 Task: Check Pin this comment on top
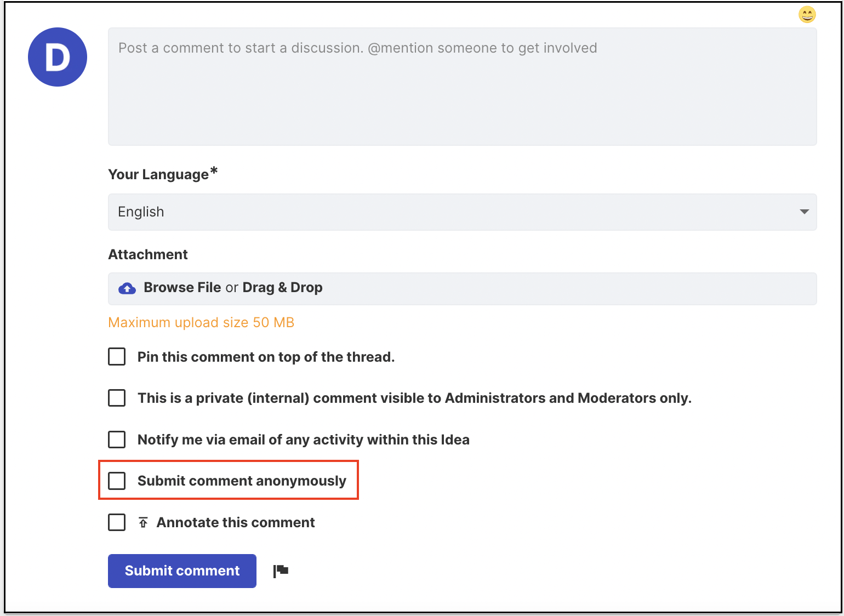click(x=117, y=357)
